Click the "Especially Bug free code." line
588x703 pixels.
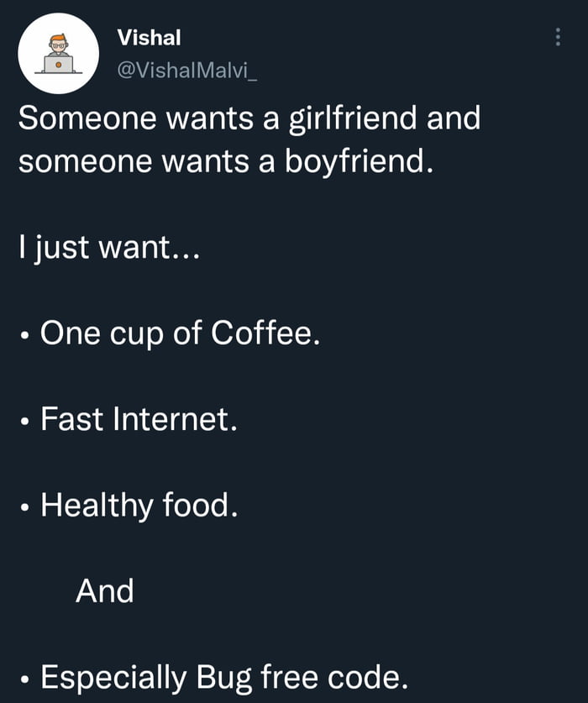(224, 677)
